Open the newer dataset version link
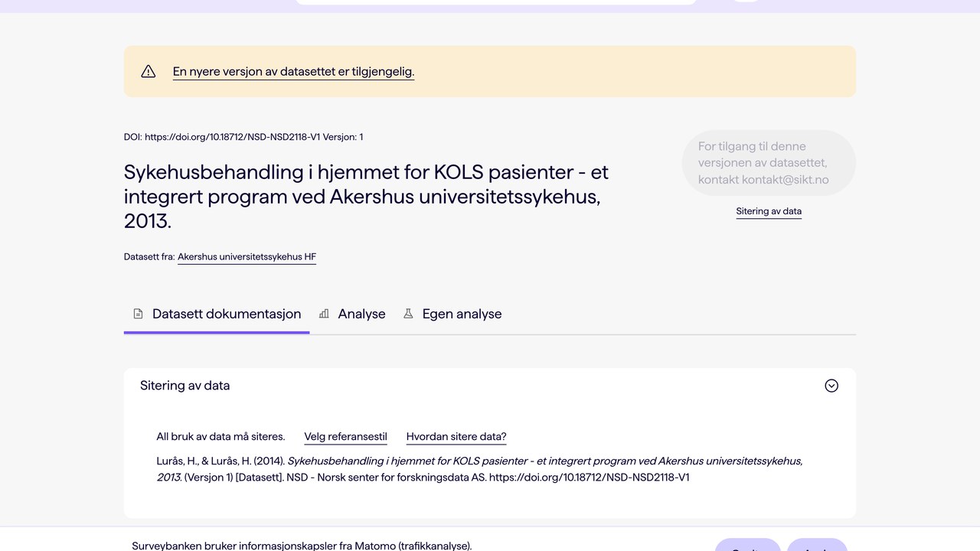The width and height of the screenshot is (980, 551). coord(293,71)
